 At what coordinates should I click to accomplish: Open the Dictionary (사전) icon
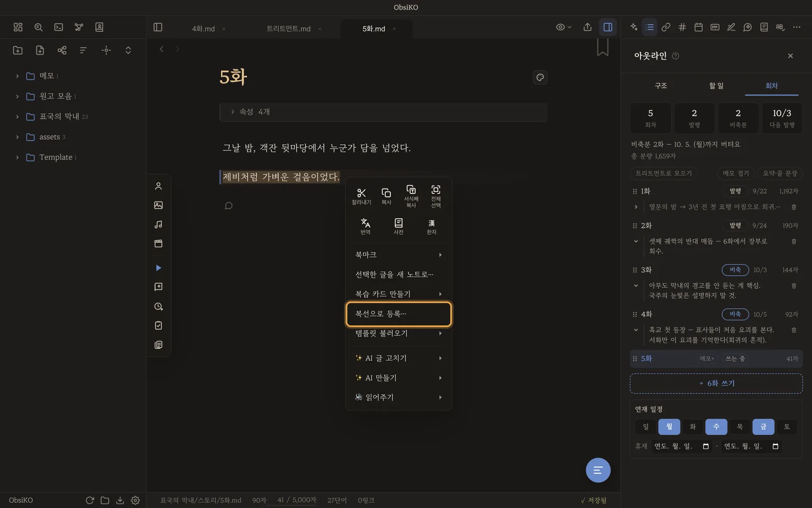[398, 226]
